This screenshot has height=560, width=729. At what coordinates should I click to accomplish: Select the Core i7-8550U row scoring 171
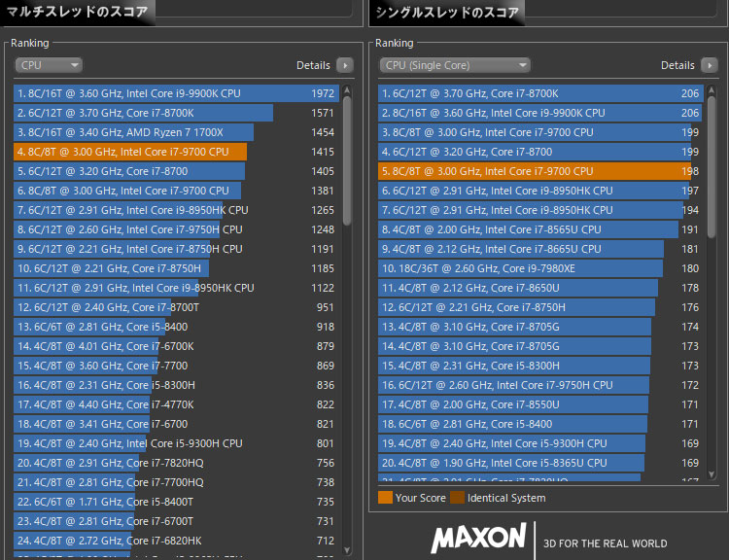(540, 404)
